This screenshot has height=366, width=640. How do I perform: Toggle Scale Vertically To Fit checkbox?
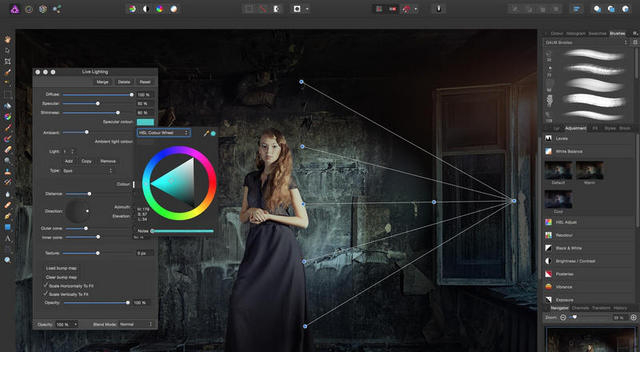[x=46, y=293]
